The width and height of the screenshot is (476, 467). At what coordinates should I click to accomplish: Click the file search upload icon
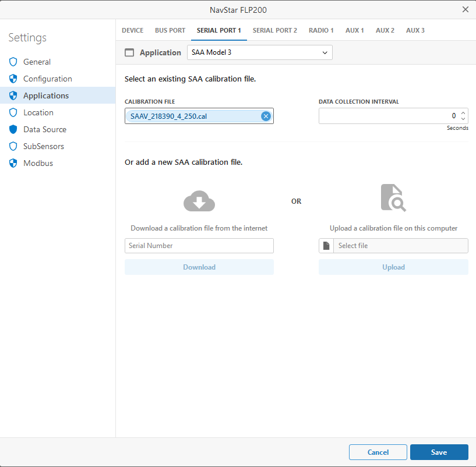[x=393, y=198]
